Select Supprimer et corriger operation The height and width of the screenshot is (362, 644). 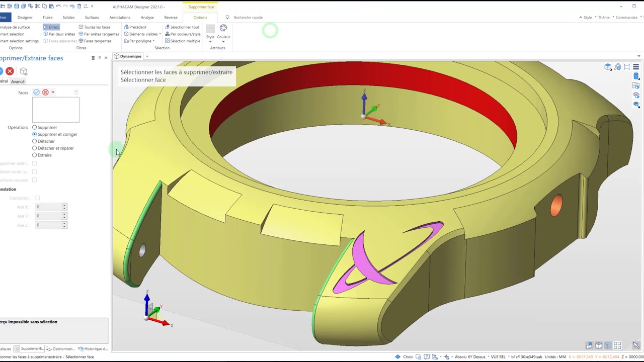(x=55, y=134)
